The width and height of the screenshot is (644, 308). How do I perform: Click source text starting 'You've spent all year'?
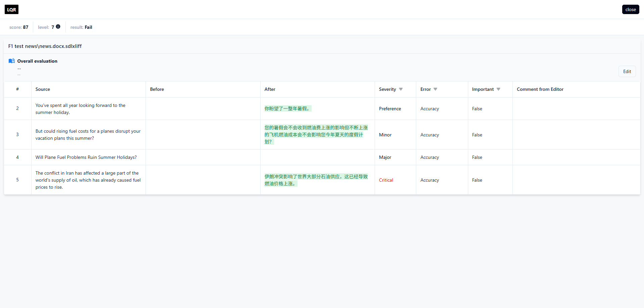pos(80,109)
